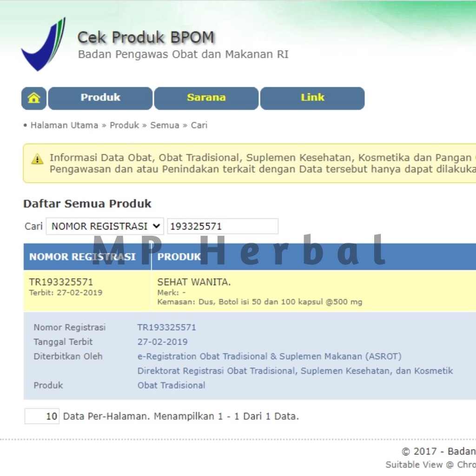Viewport: 476px width, 476px height.
Task: Open the Link menu
Action: tap(312, 98)
